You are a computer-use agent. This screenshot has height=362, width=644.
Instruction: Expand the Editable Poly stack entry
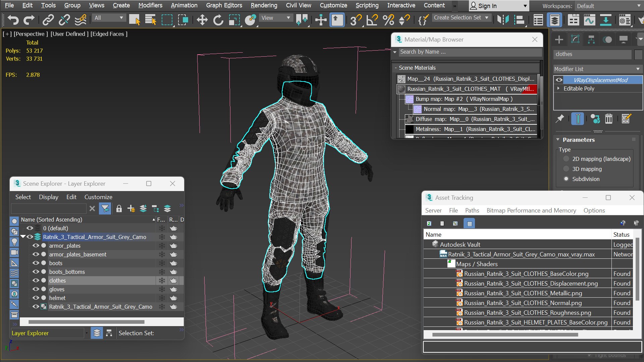pos(558,88)
